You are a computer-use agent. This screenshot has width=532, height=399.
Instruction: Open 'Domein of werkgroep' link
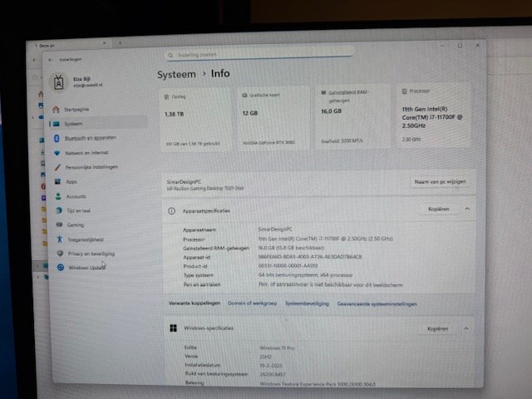click(252, 303)
